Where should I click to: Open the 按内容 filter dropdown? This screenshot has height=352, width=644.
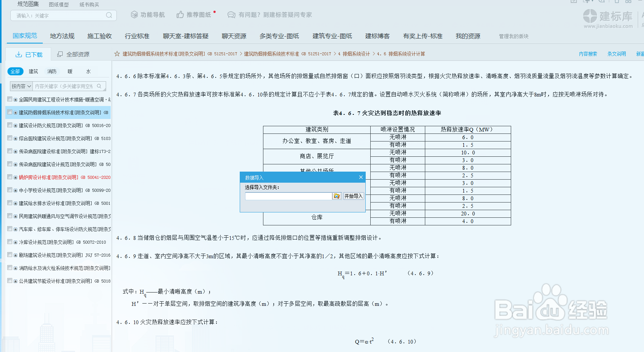coord(21,86)
